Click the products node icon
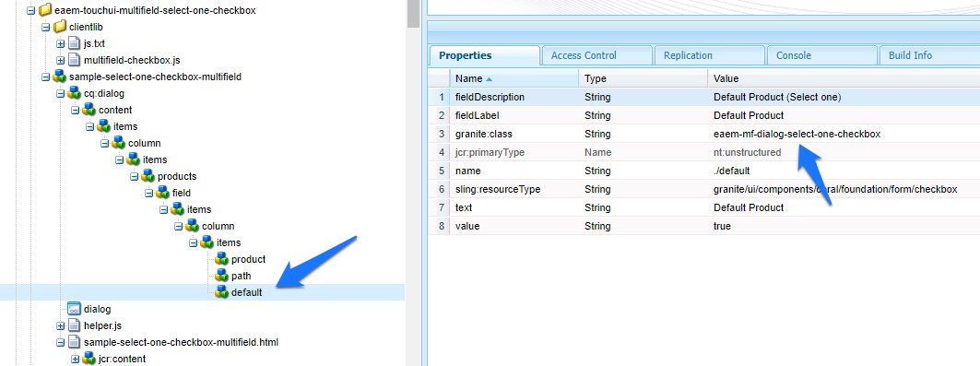 point(148,176)
